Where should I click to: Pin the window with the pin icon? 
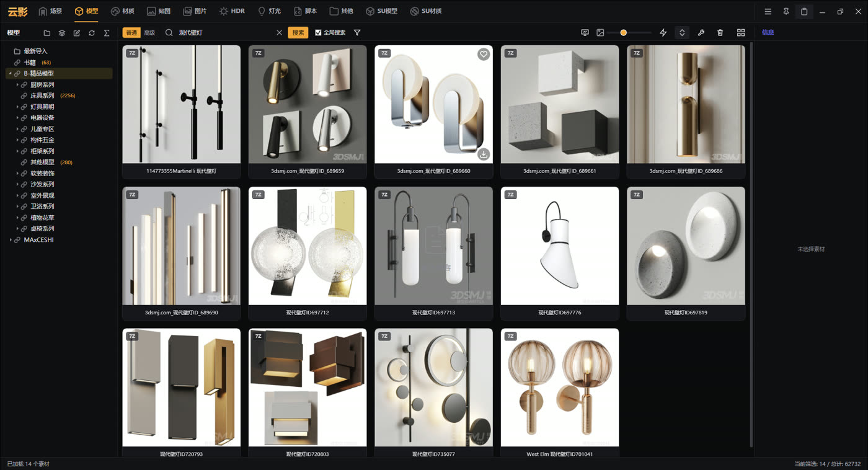coord(786,12)
